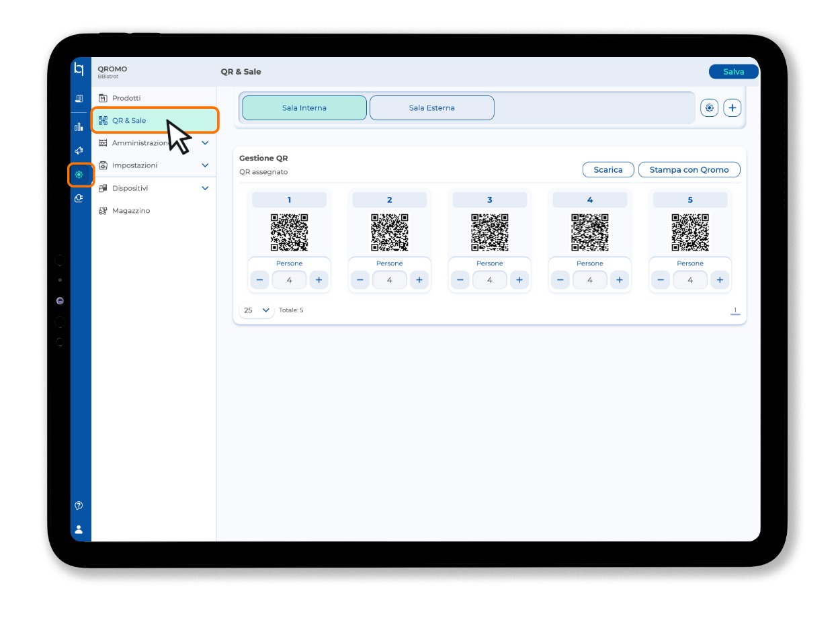Open the user profile icon
The image size is (840, 618).
79,529
